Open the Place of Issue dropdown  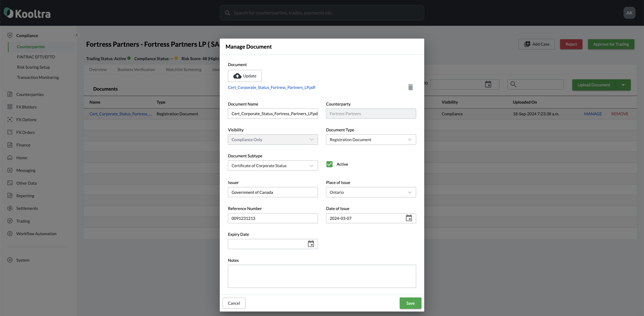click(x=371, y=192)
